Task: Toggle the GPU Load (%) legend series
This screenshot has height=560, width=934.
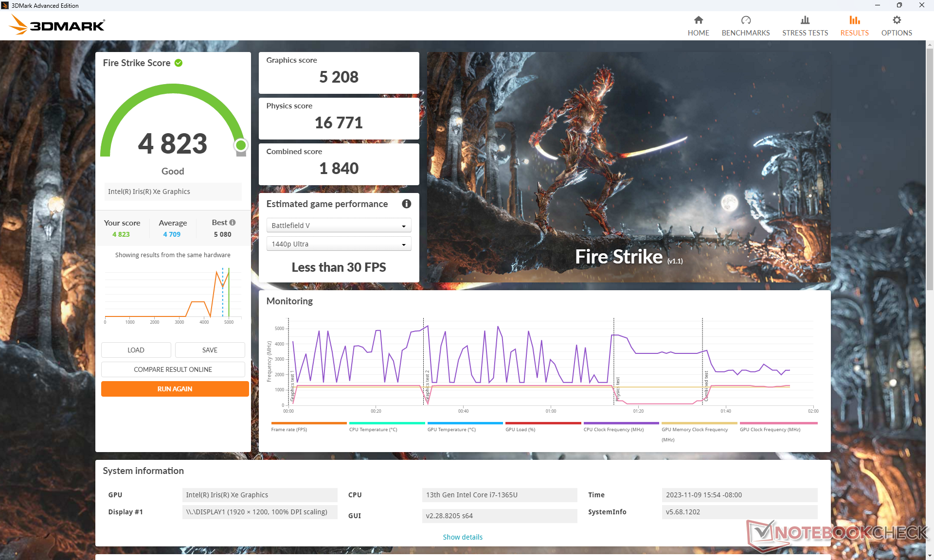Action: 520,429
